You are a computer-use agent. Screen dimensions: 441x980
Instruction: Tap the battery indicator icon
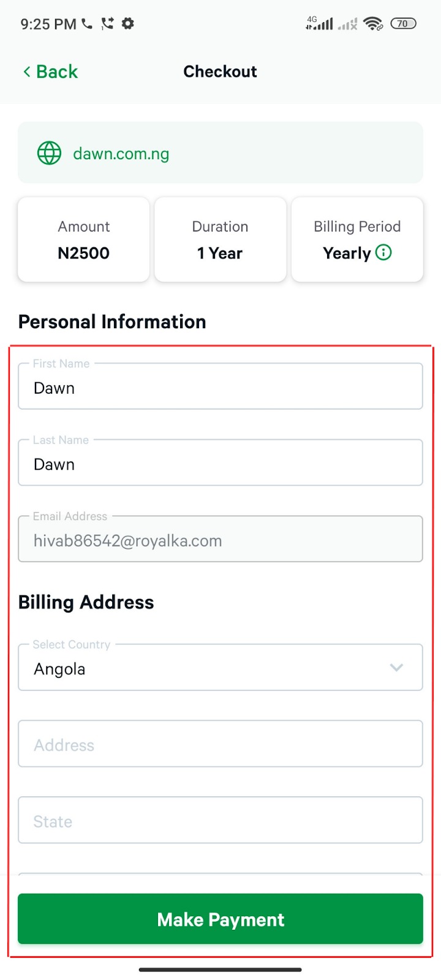403,24
